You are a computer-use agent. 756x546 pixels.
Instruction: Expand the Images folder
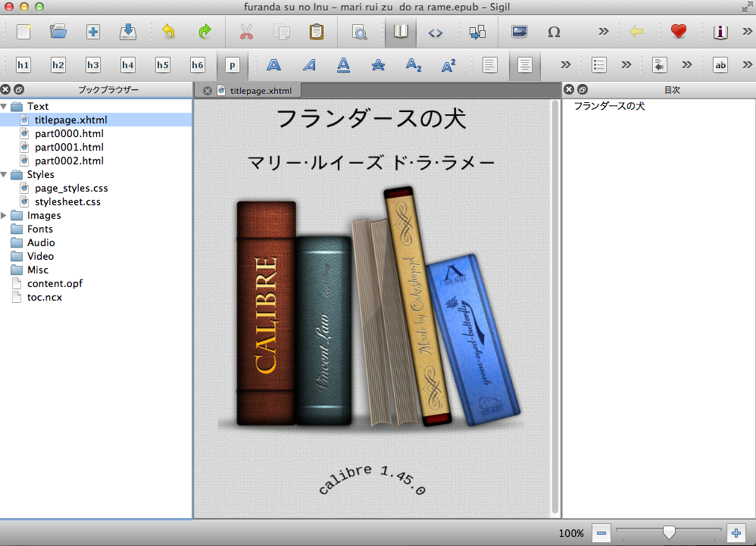tap(4, 215)
